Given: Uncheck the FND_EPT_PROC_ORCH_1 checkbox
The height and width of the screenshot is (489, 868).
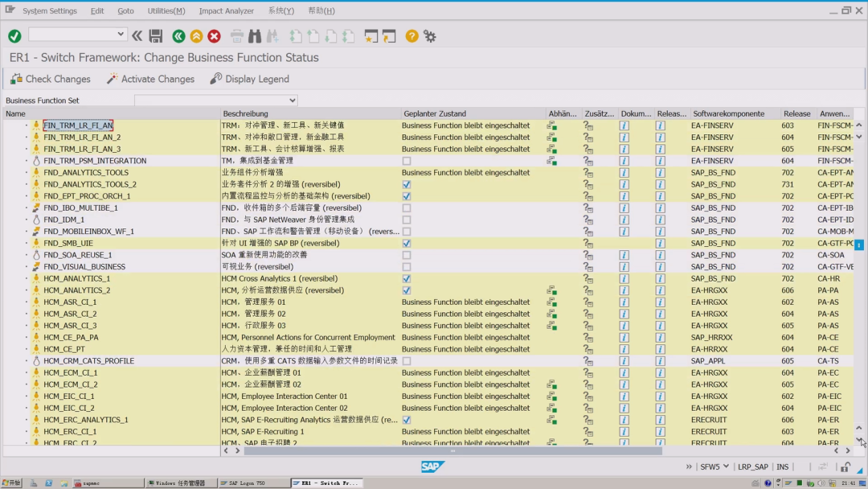Looking at the screenshot, I should point(407,196).
